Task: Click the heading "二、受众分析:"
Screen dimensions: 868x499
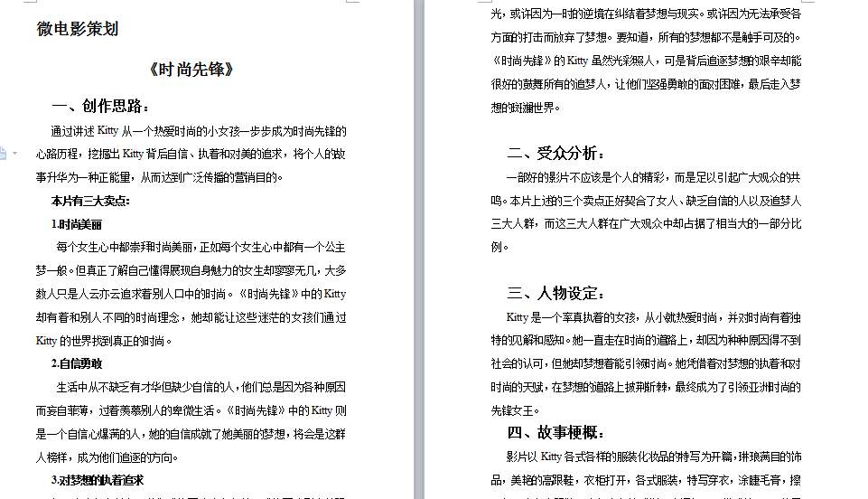Action: pos(555,153)
